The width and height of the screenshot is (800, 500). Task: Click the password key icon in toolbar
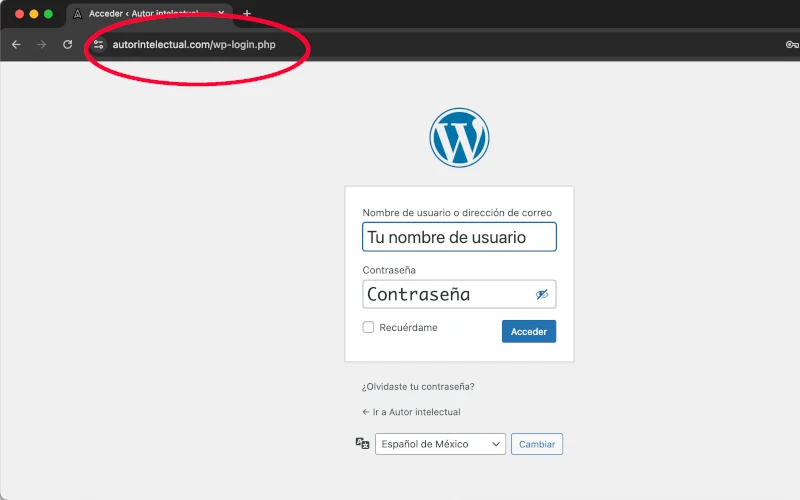[792, 44]
